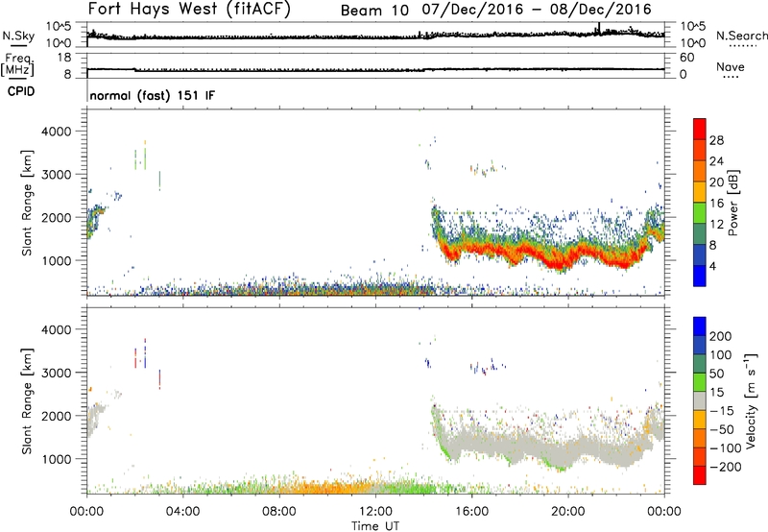Click the 200 tick label on velocity colorbar

pyautogui.click(x=721, y=336)
